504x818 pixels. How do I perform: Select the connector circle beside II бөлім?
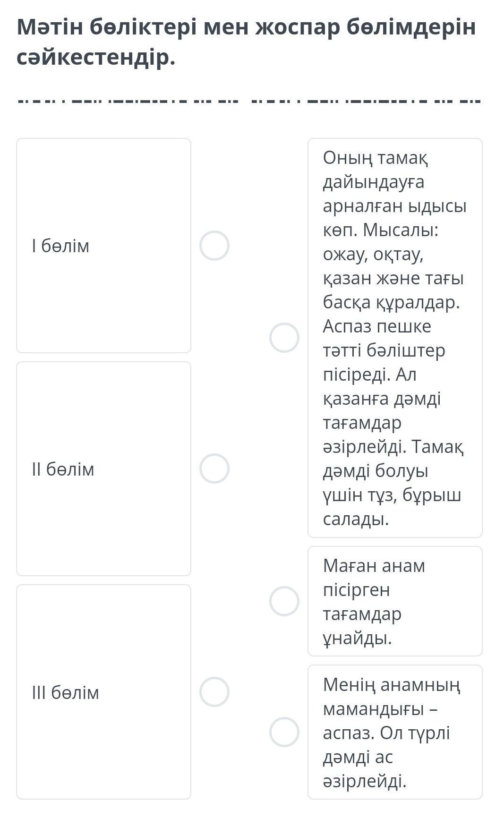click(214, 469)
